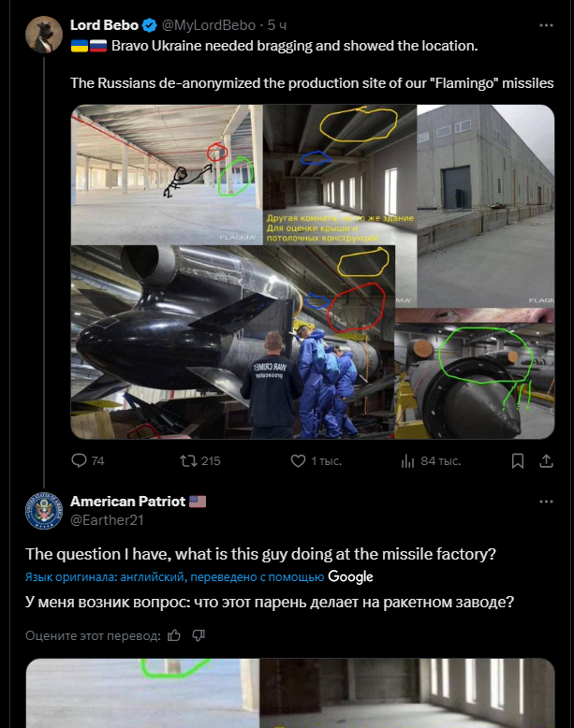The width and height of the screenshot is (574, 728).
Task: Open the gray building exterior photo
Action: [485, 204]
